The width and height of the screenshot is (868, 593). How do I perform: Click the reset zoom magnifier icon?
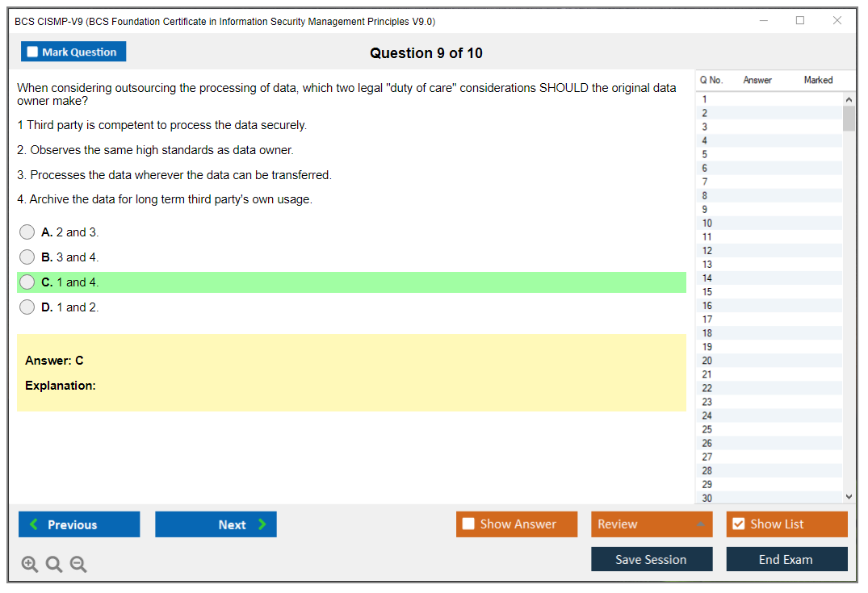coord(54,565)
